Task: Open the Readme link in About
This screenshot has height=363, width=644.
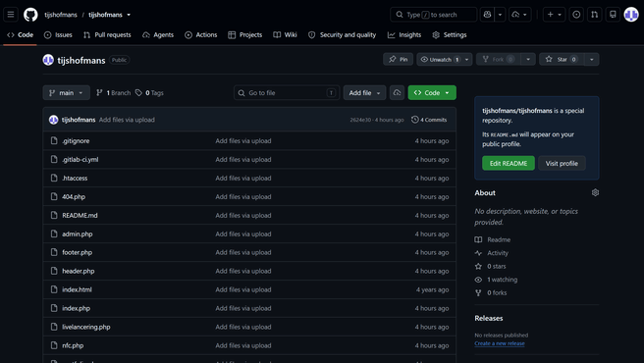Action: coord(493,239)
